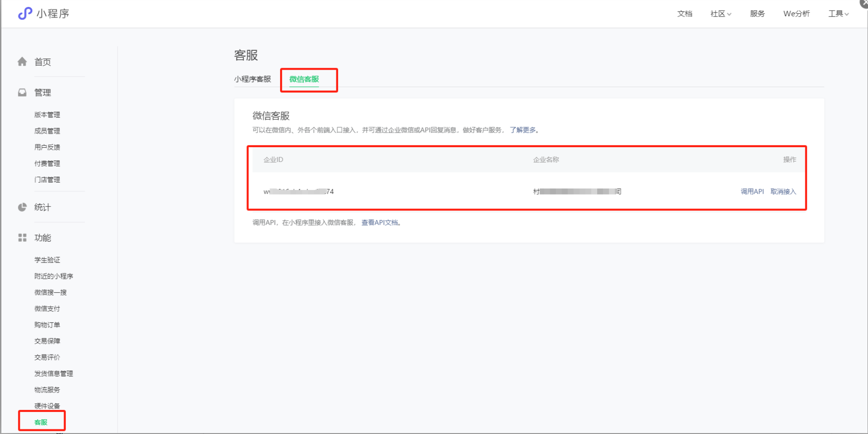Viewport: 868px width, 434px height.
Task: Go to 版本管理 in the sidebar
Action: tap(47, 115)
